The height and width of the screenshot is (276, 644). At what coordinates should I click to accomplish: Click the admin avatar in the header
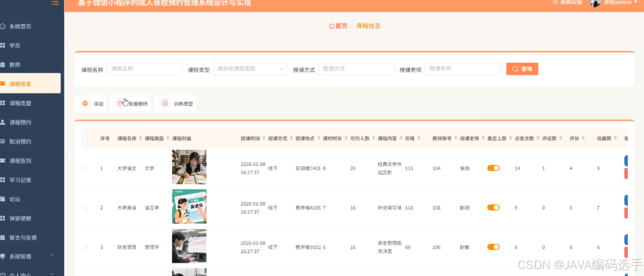point(595,3)
